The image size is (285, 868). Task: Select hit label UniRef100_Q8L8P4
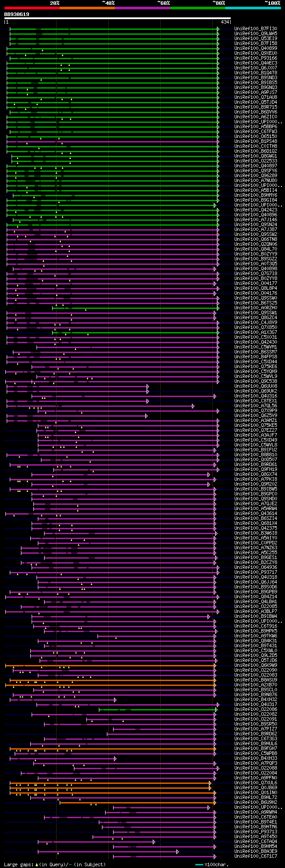pyautogui.click(x=256, y=288)
